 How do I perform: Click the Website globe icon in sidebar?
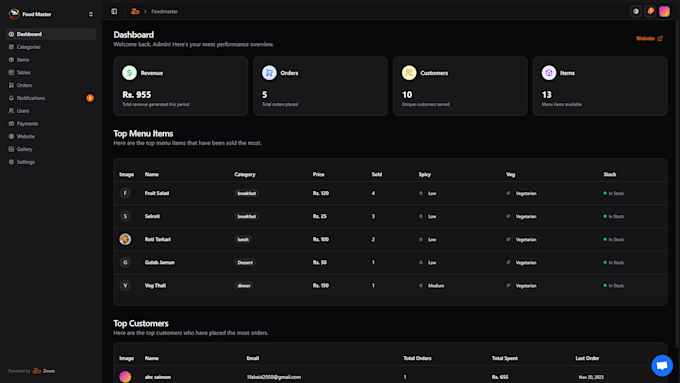(11, 136)
